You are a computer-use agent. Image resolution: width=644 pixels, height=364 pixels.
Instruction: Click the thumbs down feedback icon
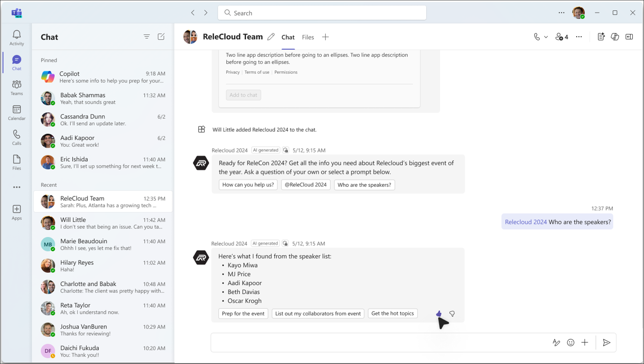click(x=452, y=314)
